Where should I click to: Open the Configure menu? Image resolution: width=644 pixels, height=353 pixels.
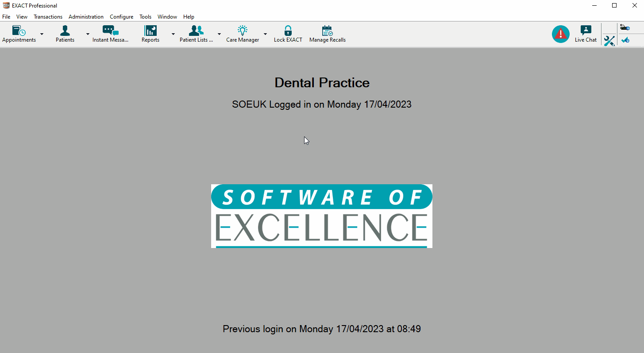(121, 16)
